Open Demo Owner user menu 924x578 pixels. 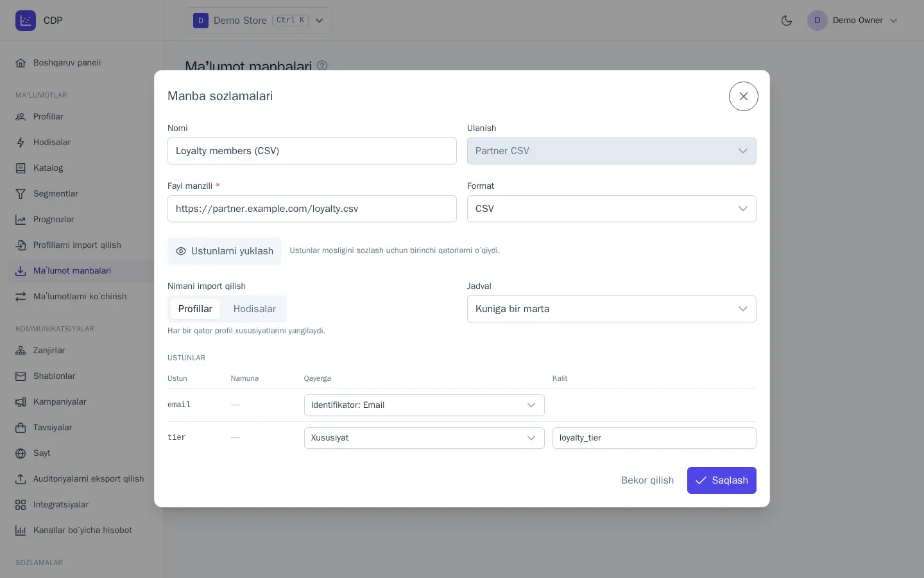(853, 21)
